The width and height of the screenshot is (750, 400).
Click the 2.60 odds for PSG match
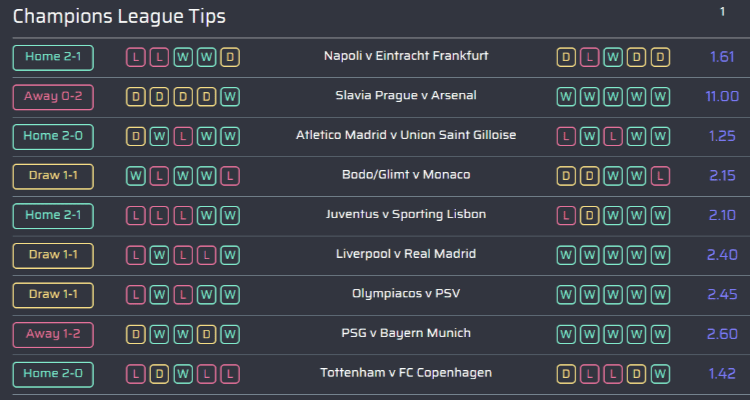(x=722, y=334)
